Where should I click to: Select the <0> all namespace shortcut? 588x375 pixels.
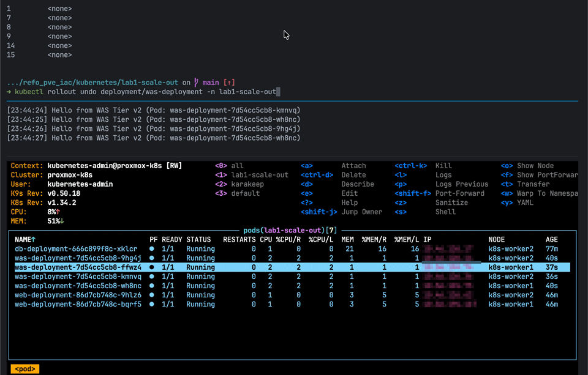point(229,166)
